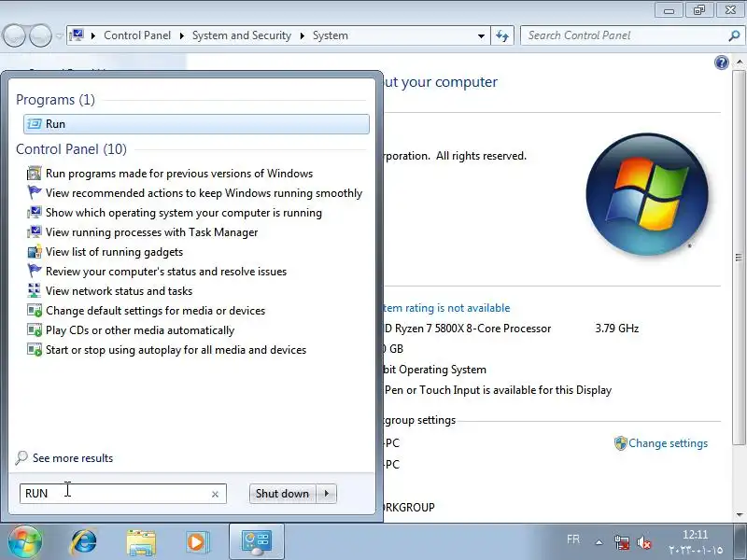This screenshot has width=747, height=560.
Task: Open Windows Media Player from the taskbar
Action: coord(196,542)
